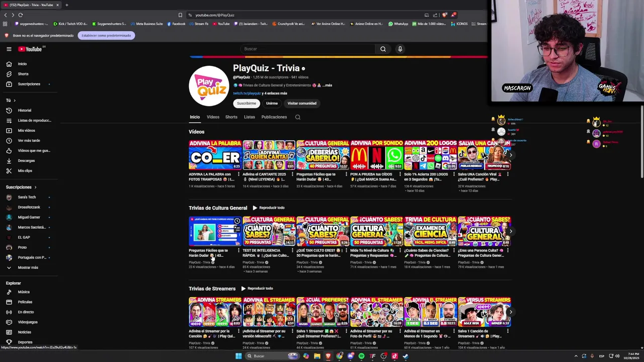
Task: Focus the YouTube Buscar search field
Action: click(307, 49)
